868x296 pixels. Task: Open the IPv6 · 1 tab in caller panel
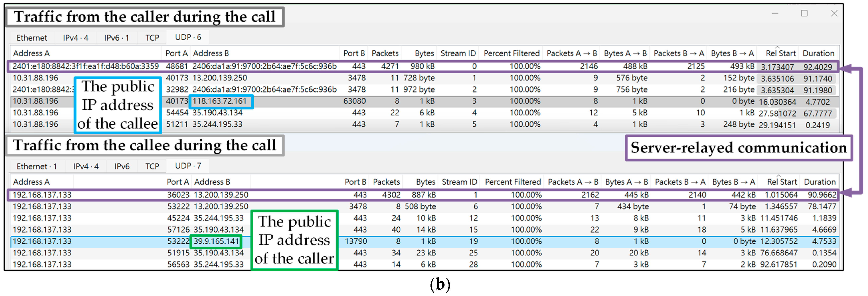[x=117, y=38]
